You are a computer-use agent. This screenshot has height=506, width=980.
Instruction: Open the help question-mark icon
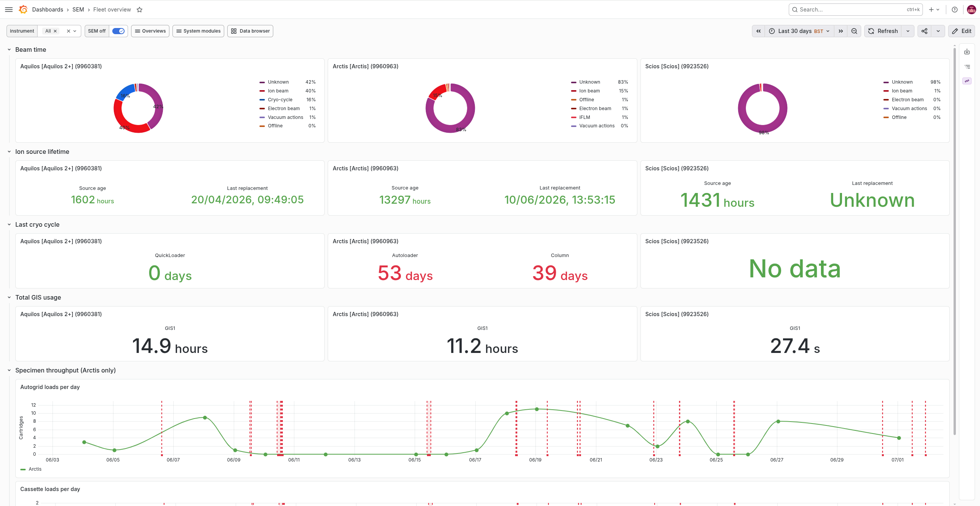pyautogui.click(x=955, y=10)
